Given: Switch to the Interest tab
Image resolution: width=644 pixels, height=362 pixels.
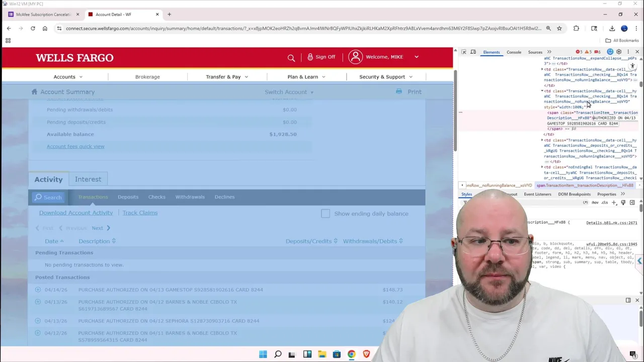Looking at the screenshot, I should click(x=88, y=179).
